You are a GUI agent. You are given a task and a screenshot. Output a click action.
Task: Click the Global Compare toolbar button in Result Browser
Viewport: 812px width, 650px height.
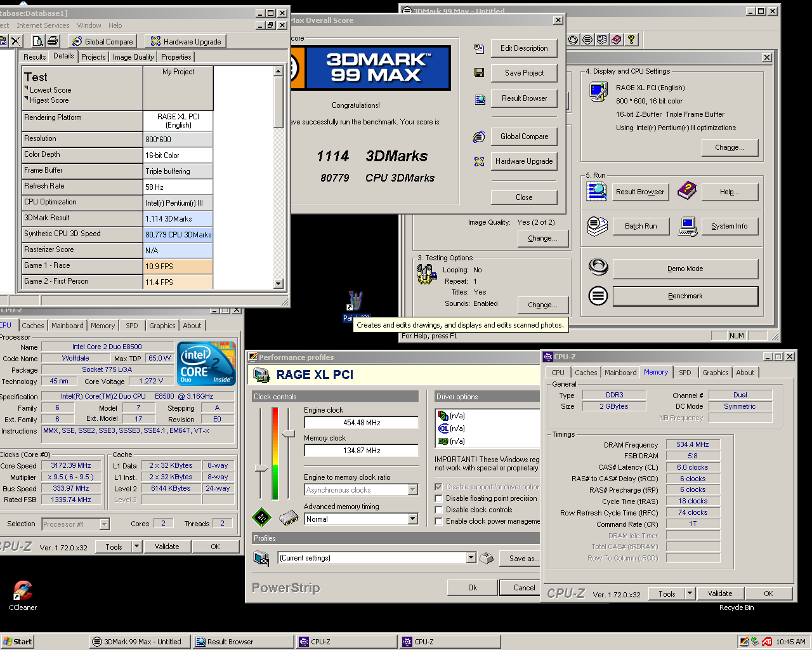[x=103, y=41]
